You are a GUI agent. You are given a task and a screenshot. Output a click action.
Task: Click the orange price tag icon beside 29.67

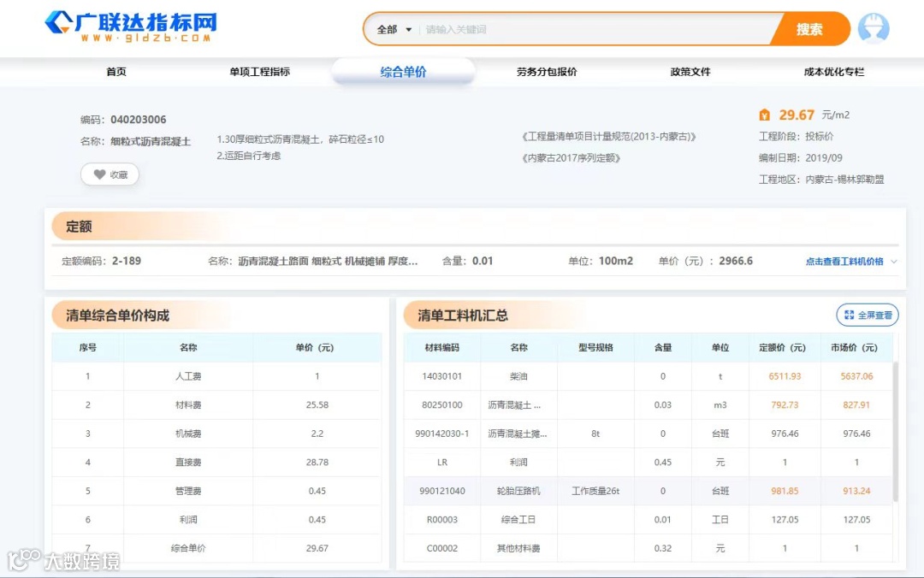point(764,115)
